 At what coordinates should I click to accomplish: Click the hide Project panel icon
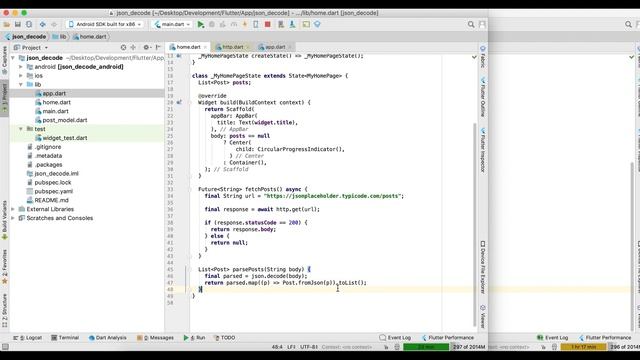(158, 48)
